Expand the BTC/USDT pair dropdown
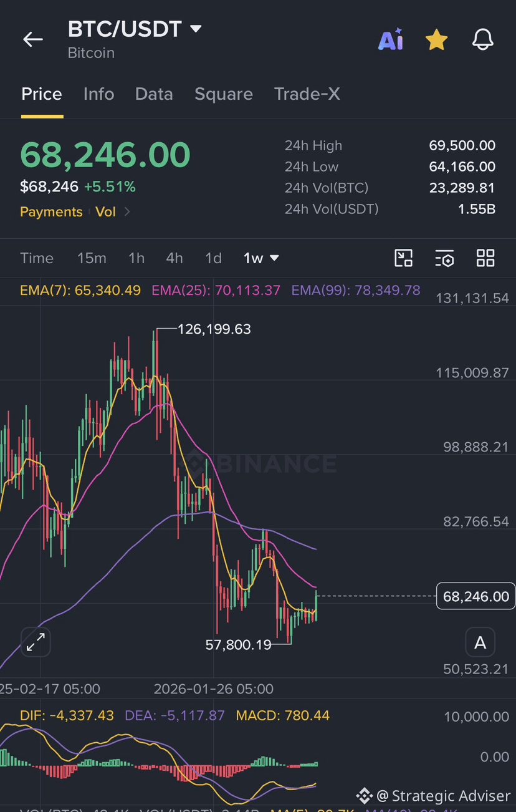 pyautogui.click(x=196, y=29)
